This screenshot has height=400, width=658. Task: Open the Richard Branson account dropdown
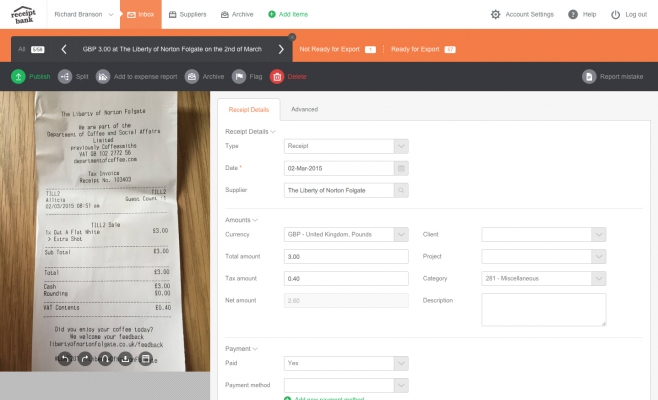tap(84, 14)
